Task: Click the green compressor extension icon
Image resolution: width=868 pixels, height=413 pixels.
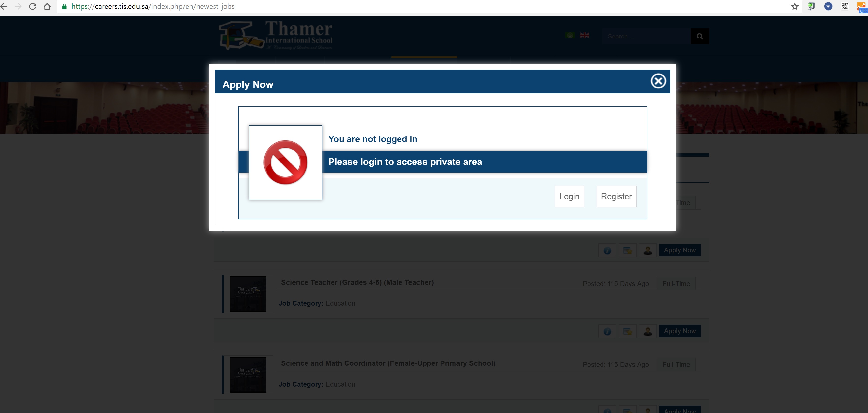Action: [x=811, y=6]
